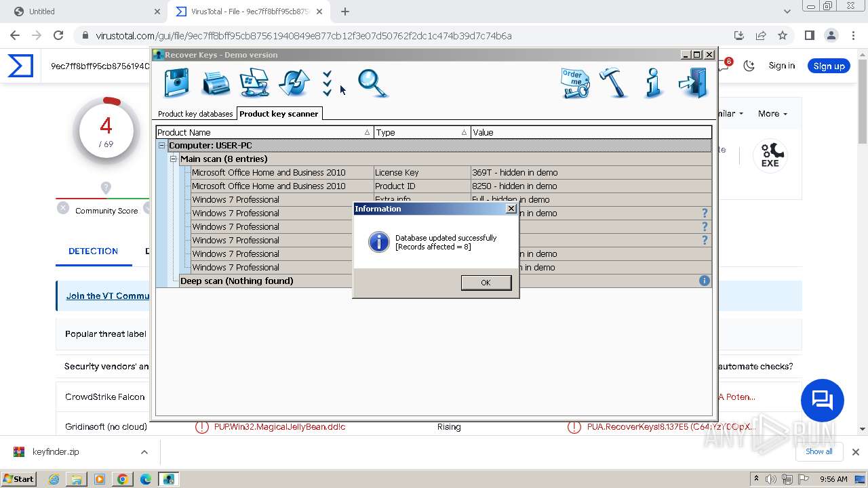Sort by Product Name column header
The image size is (868, 488).
[264, 132]
